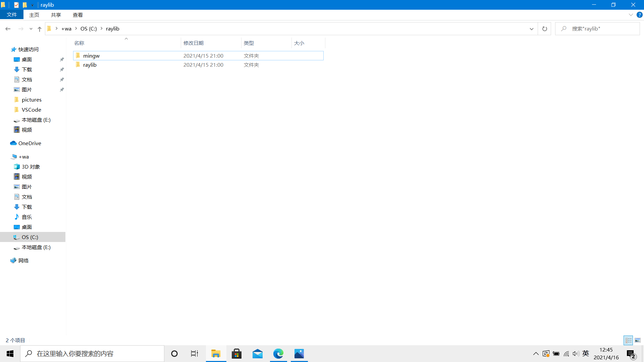The width and height of the screenshot is (644, 362).
Task: Click the Task View taskbar icon
Action: click(x=195, y=354)
